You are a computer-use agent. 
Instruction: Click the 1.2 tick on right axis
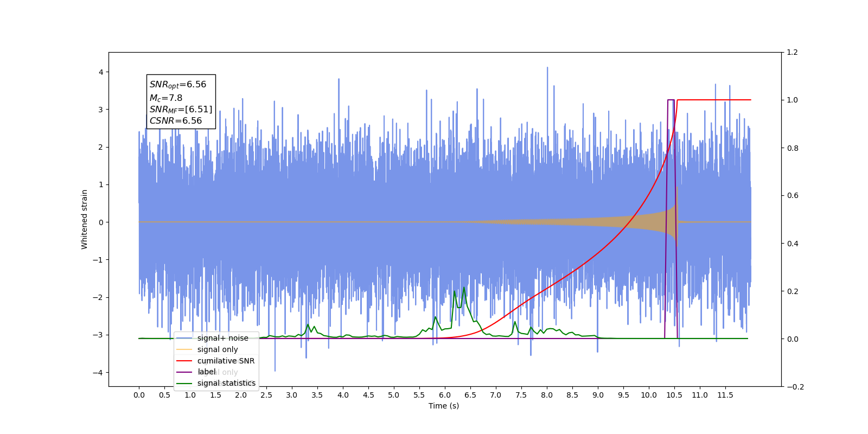(792, 53)
